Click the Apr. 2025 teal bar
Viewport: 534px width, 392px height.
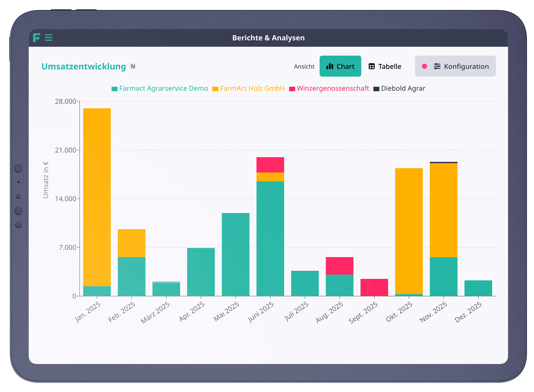[x=201, y=272]
